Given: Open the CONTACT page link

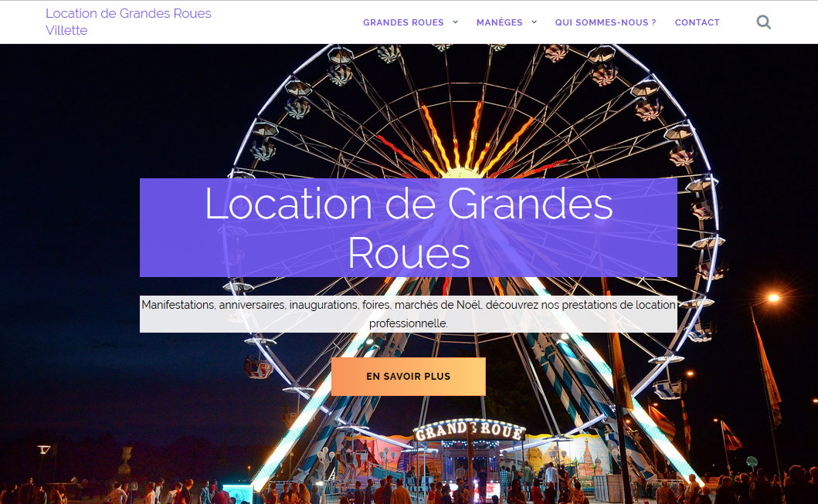Looking at the screenshot, I should pos(697,22).
